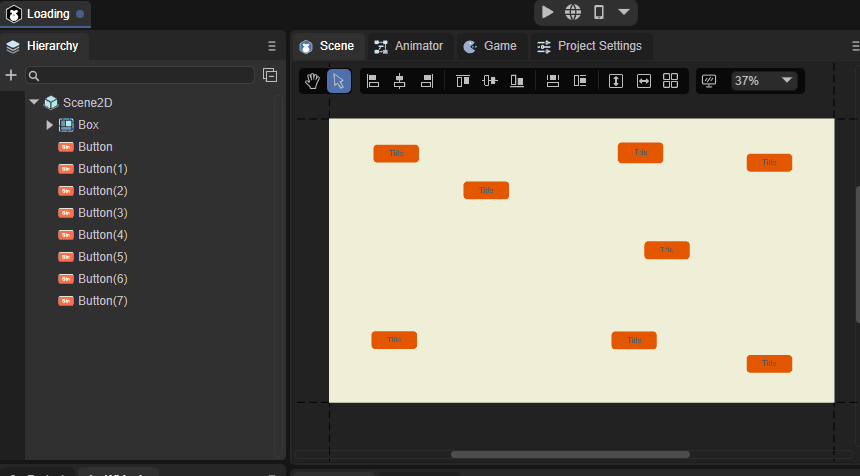Click the Hierarchy search field
The image size is (860, 476).
click(140, 75)
